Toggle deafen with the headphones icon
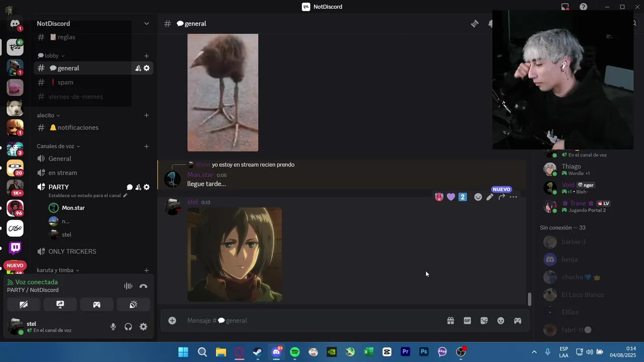Screen dimensions: 644x362 (x=128, y=327)
